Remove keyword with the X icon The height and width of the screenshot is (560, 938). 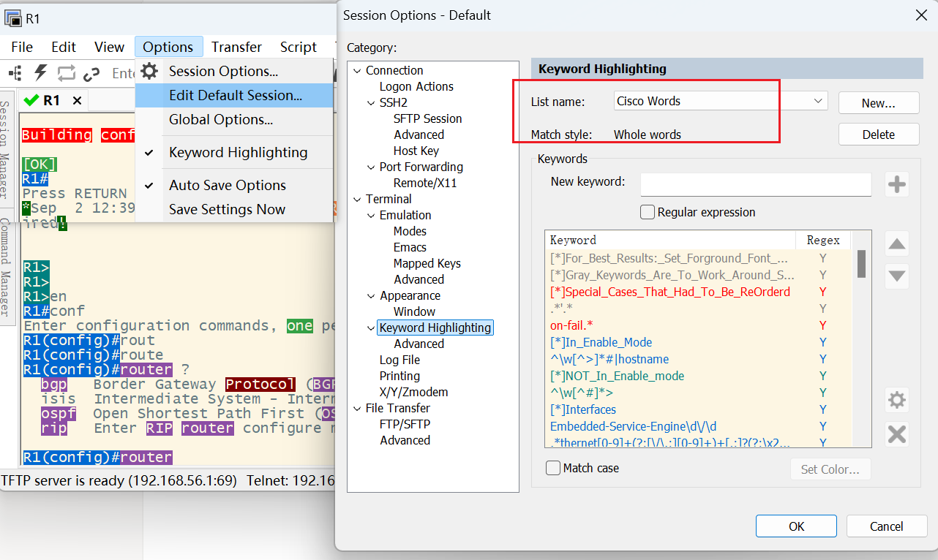coord(897,434)
